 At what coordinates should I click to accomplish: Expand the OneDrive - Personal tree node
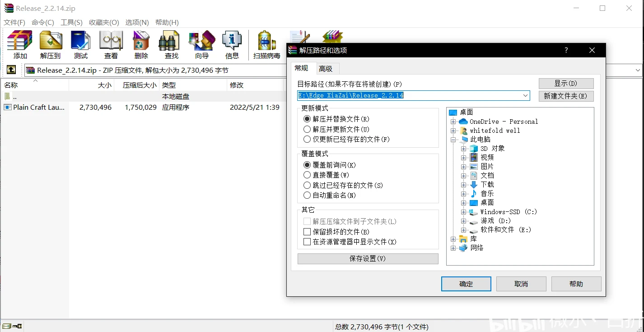[x=453, y=122]
